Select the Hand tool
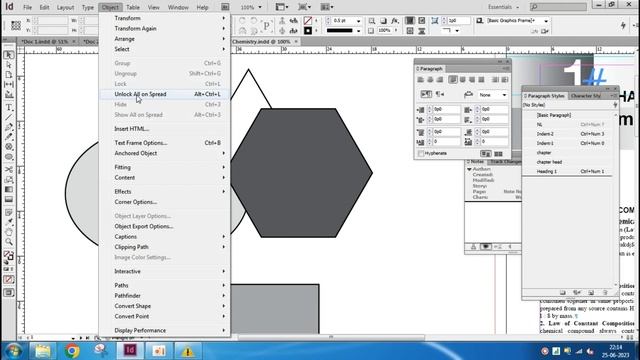Image resolution: width=640 pixels, height=360 pixels. point(9,232)
